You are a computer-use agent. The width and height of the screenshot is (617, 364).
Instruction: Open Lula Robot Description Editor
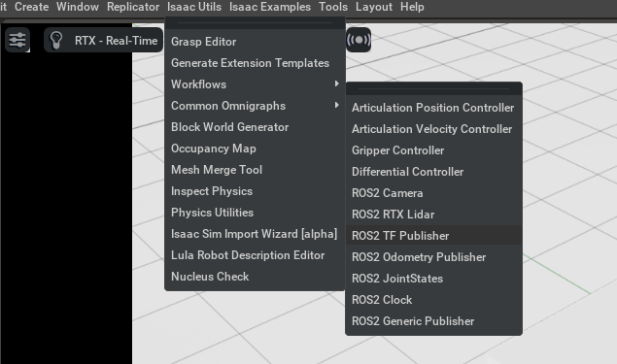[x=255, y=255]
